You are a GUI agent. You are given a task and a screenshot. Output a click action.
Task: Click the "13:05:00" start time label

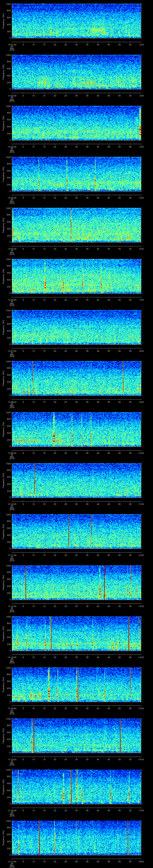point(12,248)
